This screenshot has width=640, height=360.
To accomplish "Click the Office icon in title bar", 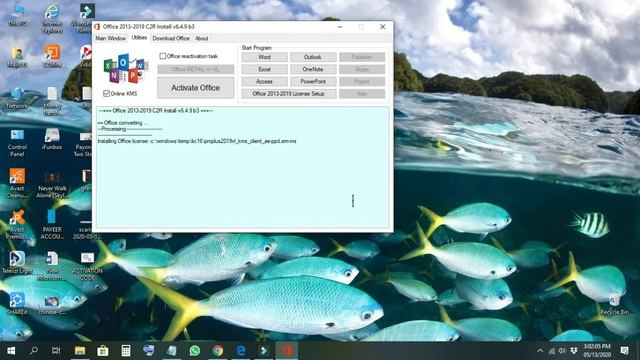I will coord(97,27).
